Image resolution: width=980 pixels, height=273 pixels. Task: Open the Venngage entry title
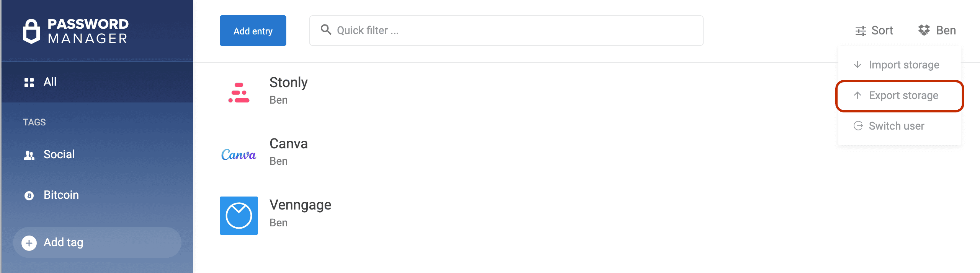pos(301,205)
